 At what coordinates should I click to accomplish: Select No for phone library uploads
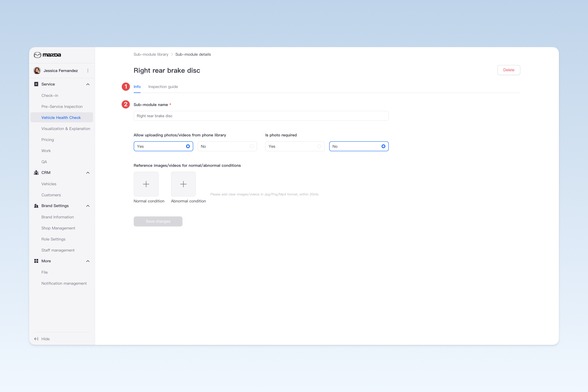point(227,147)
